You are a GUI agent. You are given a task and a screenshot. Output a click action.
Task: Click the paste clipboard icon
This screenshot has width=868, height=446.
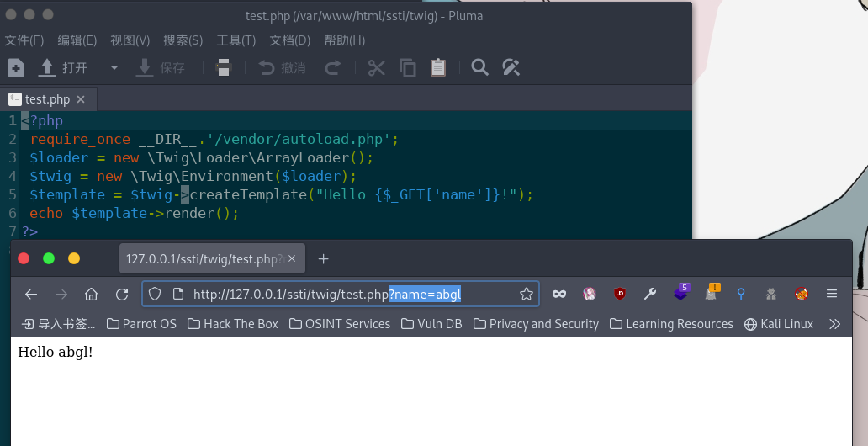(437, 68)
